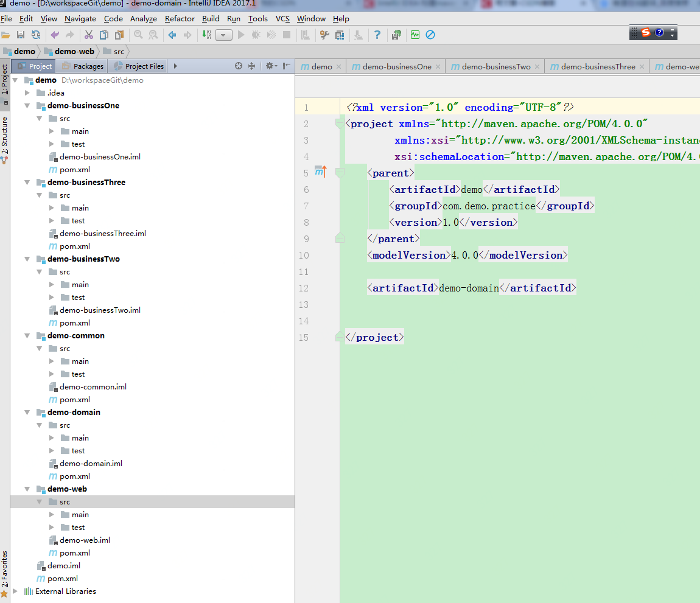Hide the Project panel with pin icon

(287, 66)
